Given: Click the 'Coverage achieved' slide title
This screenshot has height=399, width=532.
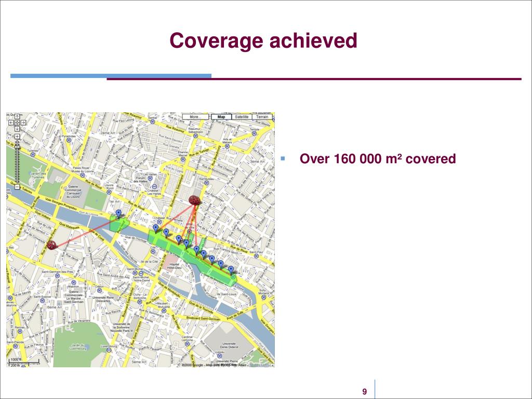Looking at the screenshot, I should [263, 41].
